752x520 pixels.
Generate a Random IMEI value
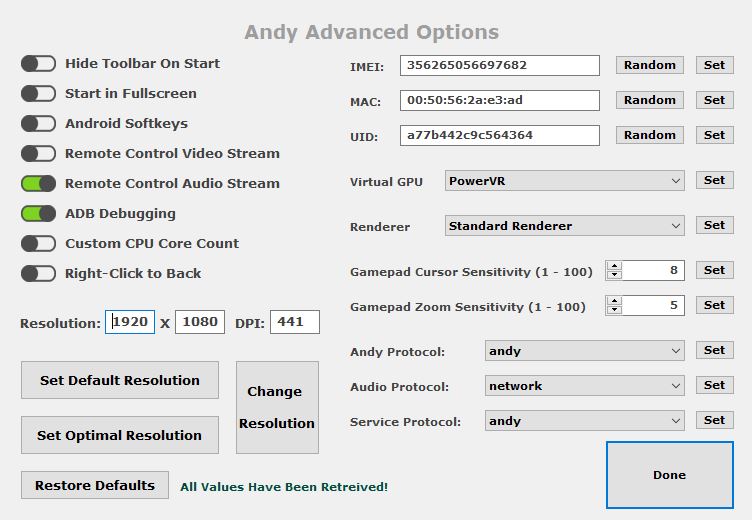click(650, 65)
